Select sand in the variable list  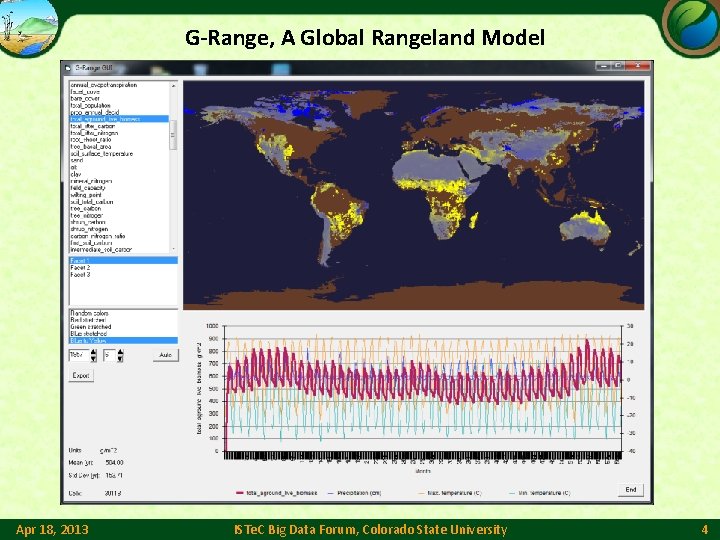coord(77,160)
